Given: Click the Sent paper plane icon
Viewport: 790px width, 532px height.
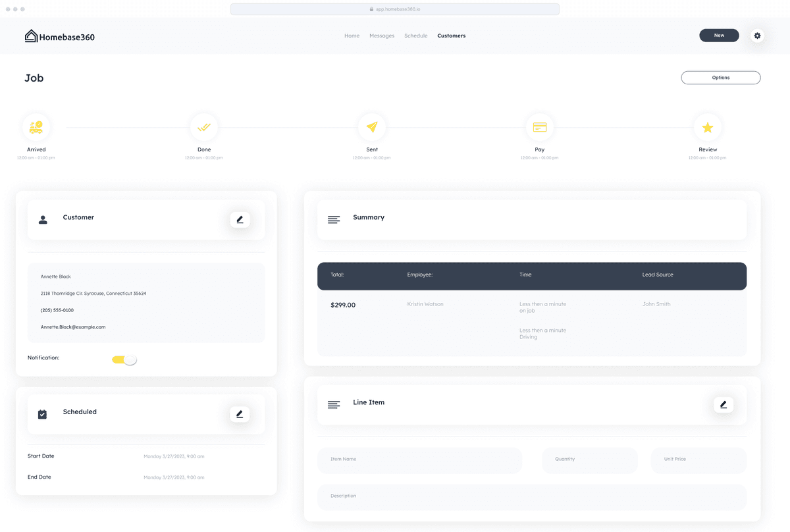Looking at the screenshot, I should coord(372,127).
